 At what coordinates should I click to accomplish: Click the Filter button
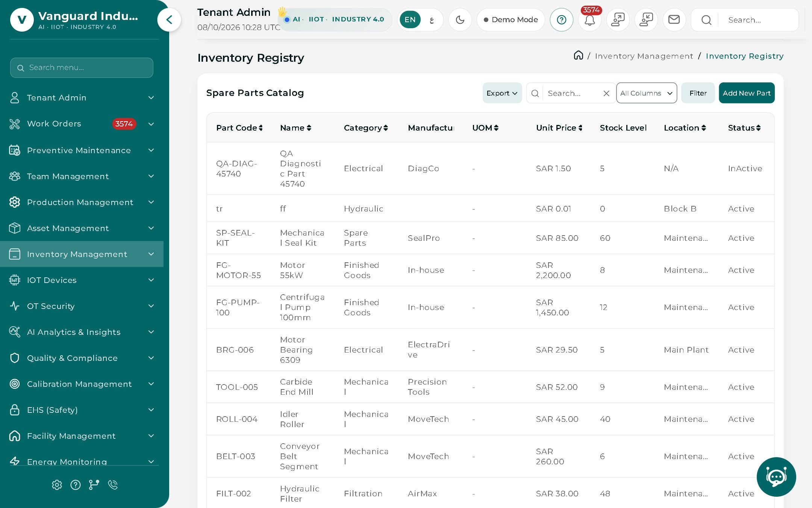[x=698, y=93]
